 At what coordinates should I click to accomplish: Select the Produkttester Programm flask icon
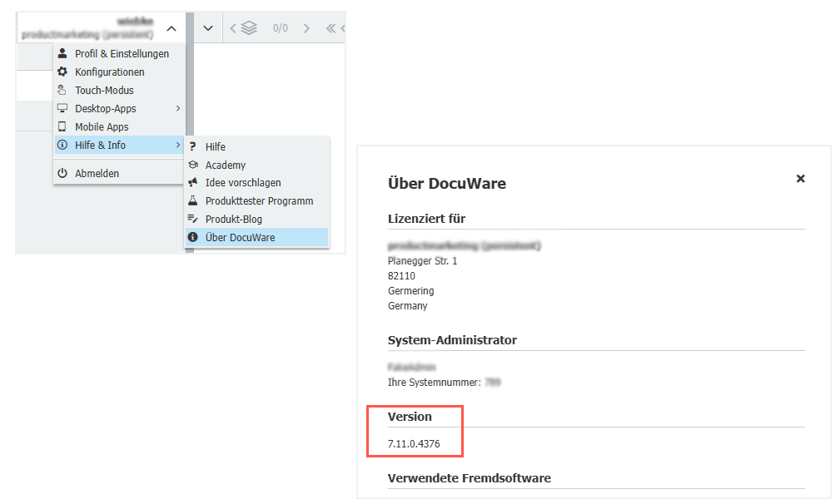point(193,200)
